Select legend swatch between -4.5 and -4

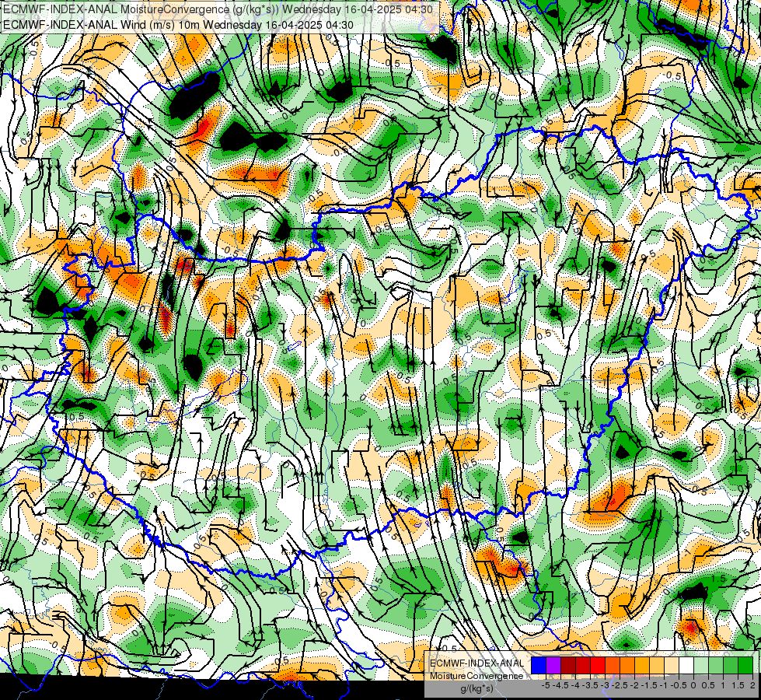pos(568,665)
